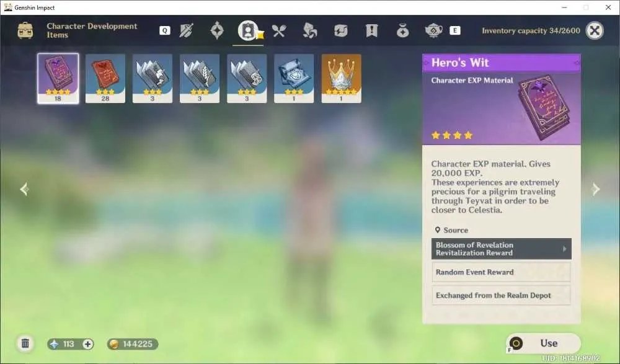Select the Crown of Insight item
The image size is (620, 364).
point(341,78)
